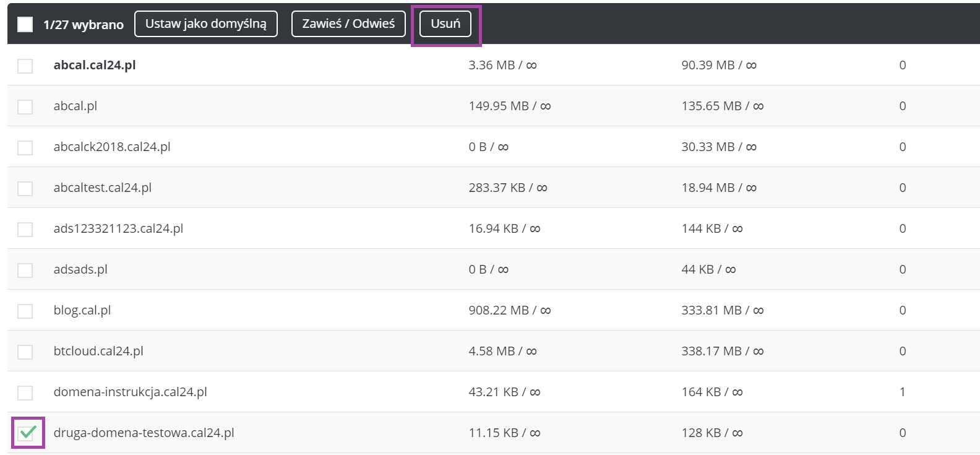980x455 pixels.
Task: Open domain abcal.cal24.pl
Action: coord(95,65)
